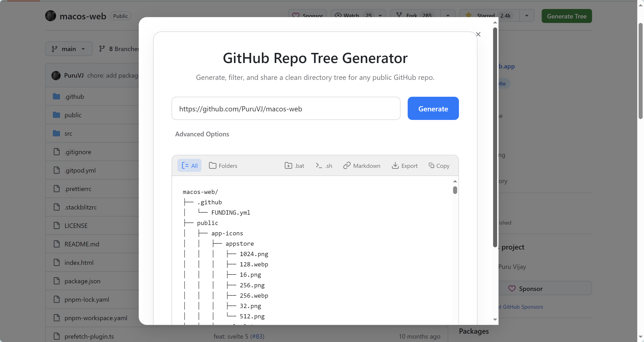644x342 pixels.
Task: Generate a .sh script
Action: 324,166
